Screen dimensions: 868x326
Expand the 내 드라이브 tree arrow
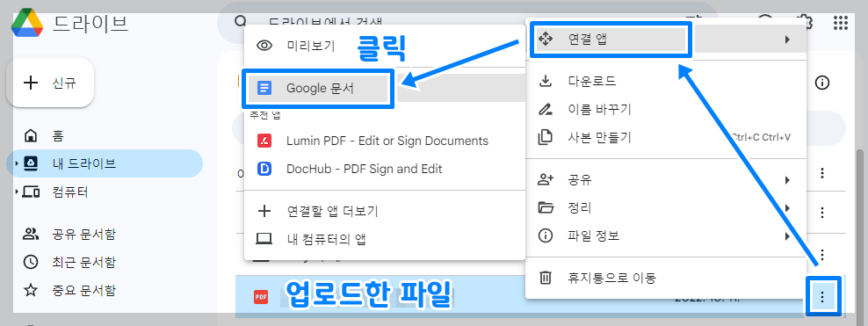[18, 163]
